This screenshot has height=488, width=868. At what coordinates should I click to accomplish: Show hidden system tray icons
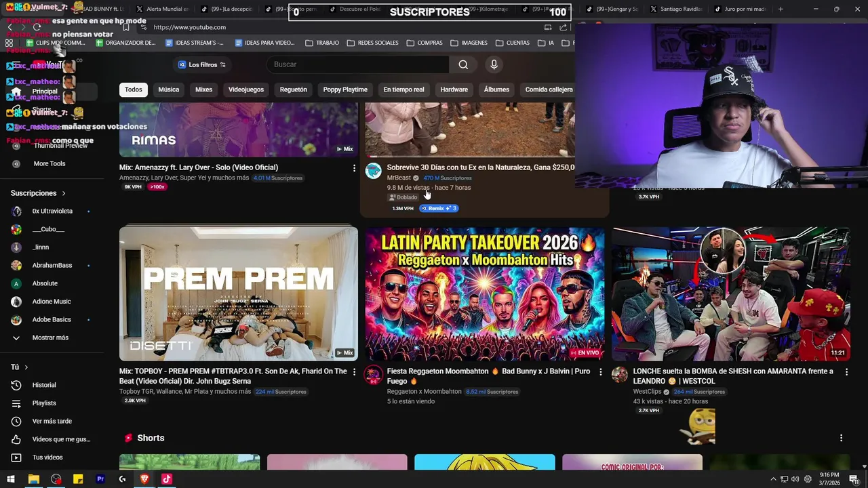pyautogui.click(x=773, y=479)
